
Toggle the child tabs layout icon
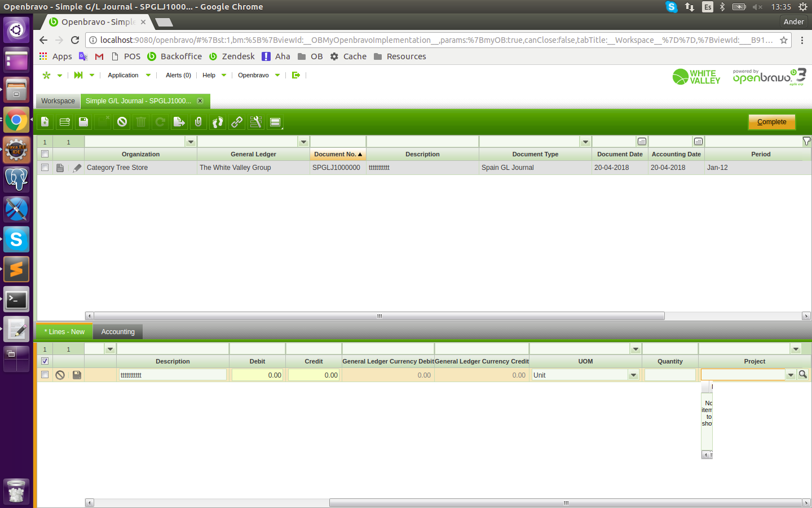[275, 122]
